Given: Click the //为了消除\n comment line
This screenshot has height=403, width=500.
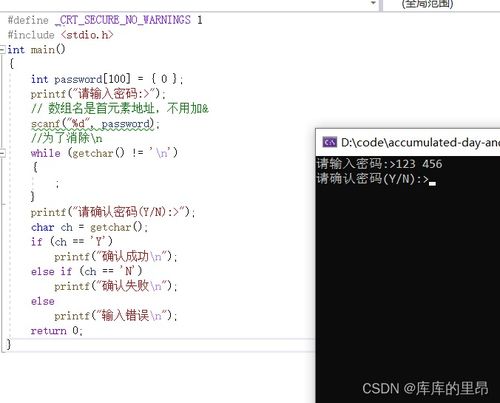Looking at the screenshot, I should (67, 138).
